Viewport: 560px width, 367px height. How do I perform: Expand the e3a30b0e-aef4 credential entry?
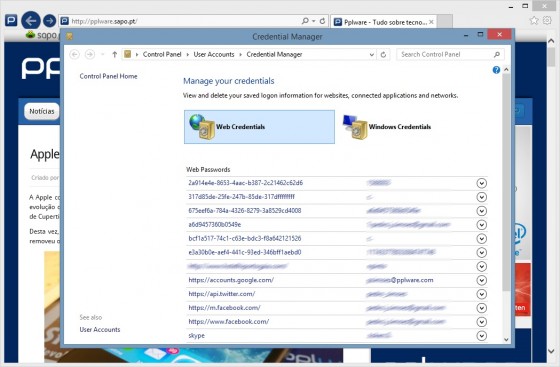(481, 252)
